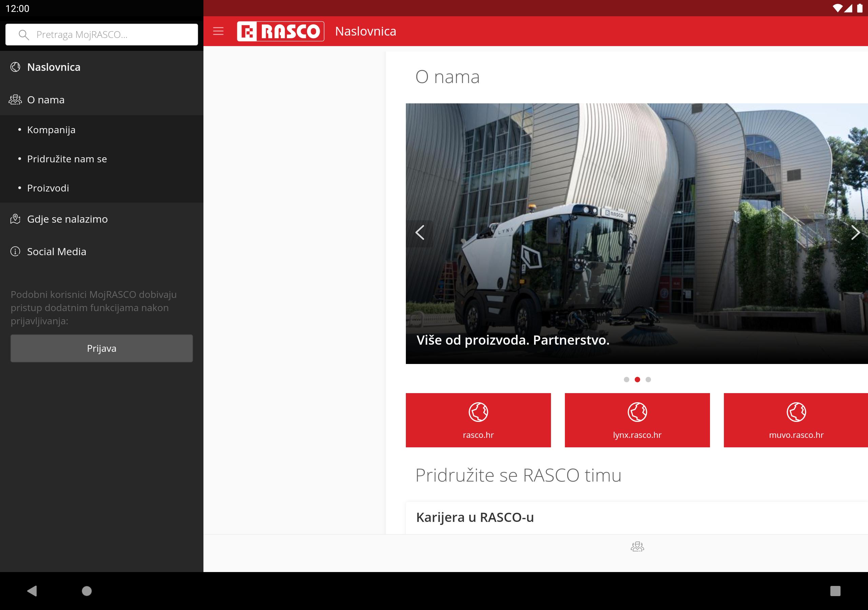Image resolution: width=868 pixels, height=610 pixels.
Task: Open the Karijera u RASCO-u card
Action: [637, 517]
